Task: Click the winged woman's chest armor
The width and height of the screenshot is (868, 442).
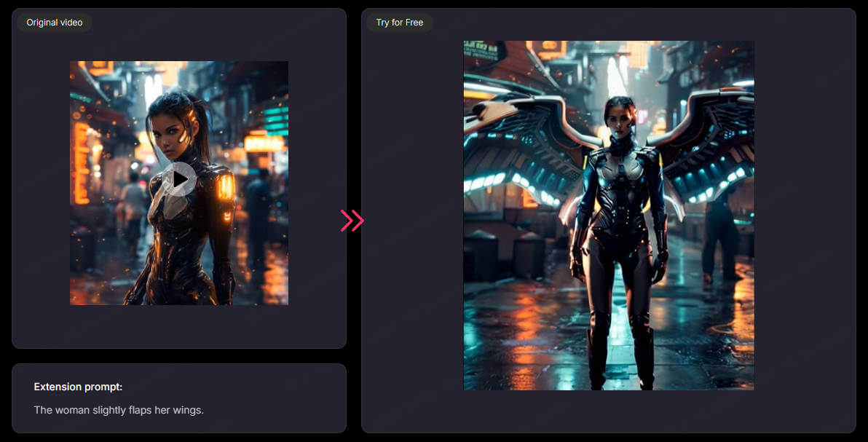Action: click(620, 175)
